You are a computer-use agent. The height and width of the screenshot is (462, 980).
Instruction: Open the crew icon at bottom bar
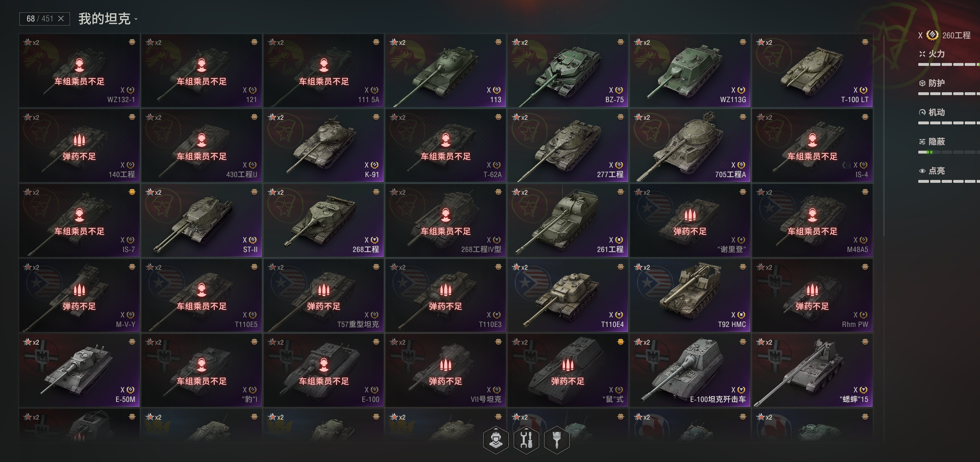(496, 440)
